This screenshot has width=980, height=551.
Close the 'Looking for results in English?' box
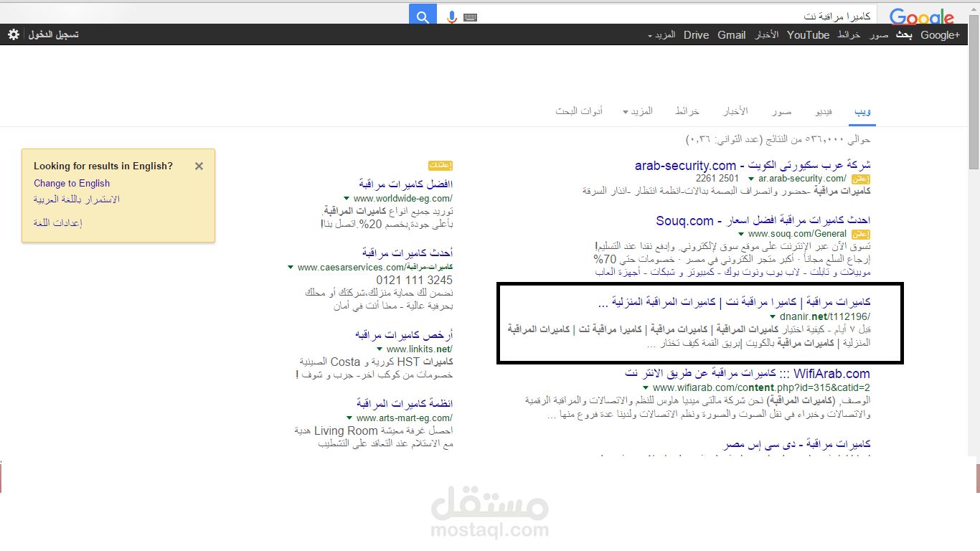[199, 166]
